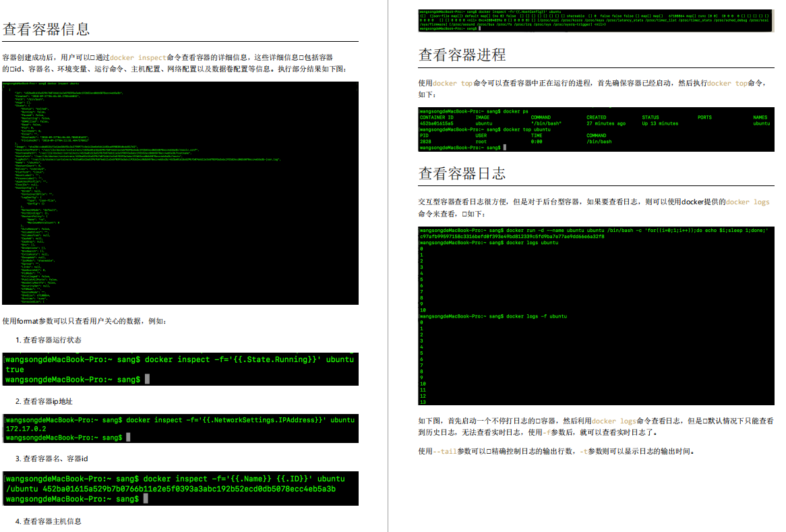Image resolution: width=786 pixels, height=532 pixels.
Task: Click the heading 查看容器信息
Action: click(x=46, y=29)
